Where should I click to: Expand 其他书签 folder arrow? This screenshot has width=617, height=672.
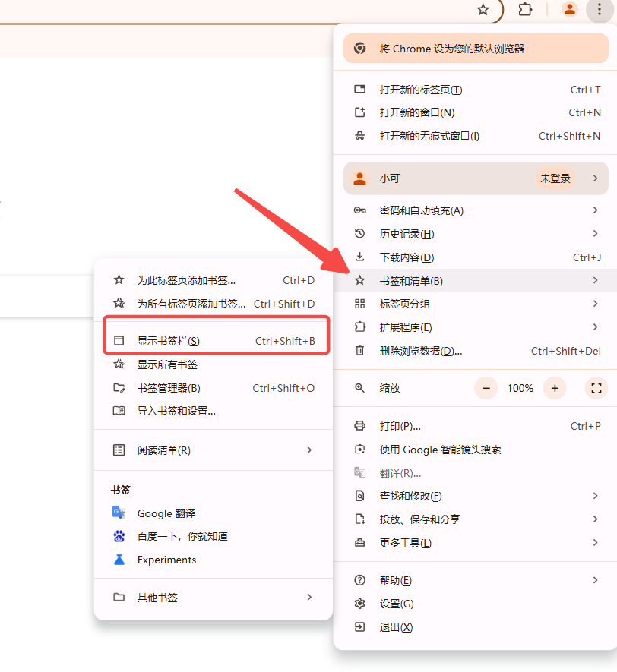(x=309, y=597)
